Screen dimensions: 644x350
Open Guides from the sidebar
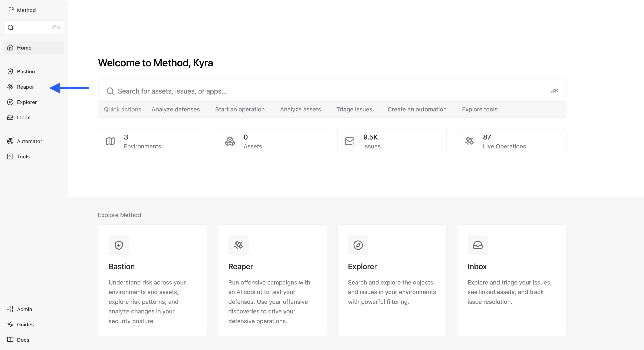[25, 324]
